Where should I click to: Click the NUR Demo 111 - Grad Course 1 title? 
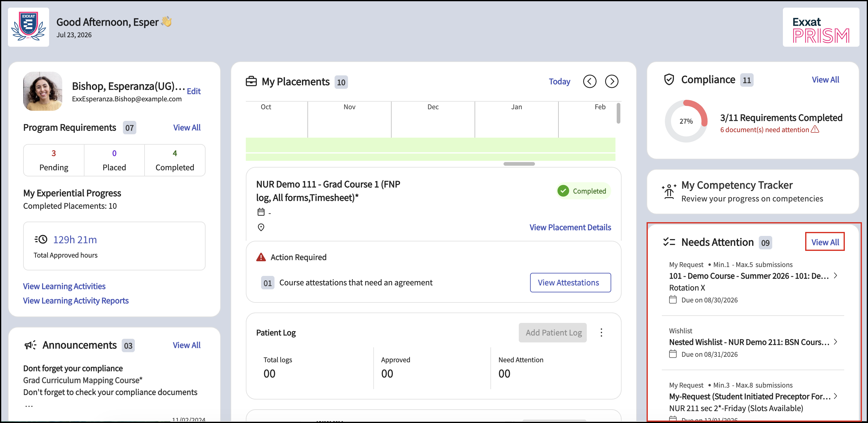328,191
